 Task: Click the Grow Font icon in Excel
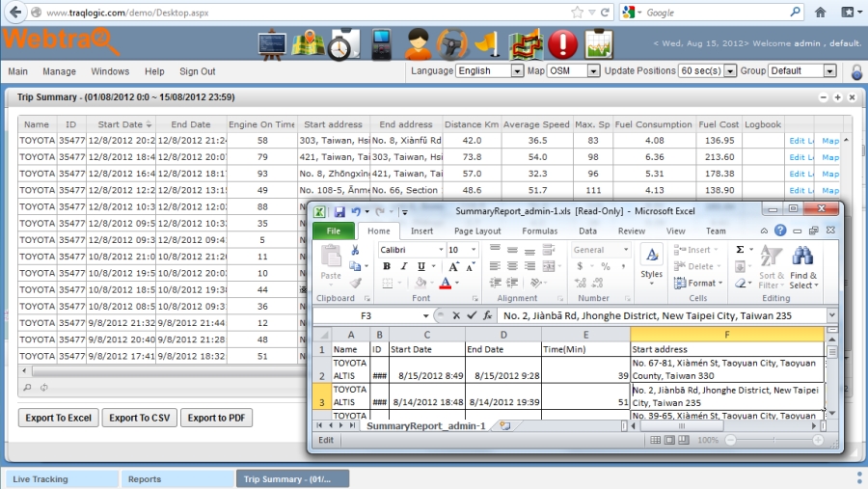coord(453,267)
